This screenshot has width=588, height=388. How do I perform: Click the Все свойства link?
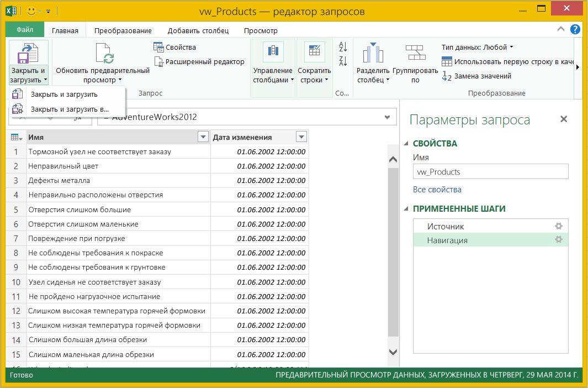tap(437, 190)
